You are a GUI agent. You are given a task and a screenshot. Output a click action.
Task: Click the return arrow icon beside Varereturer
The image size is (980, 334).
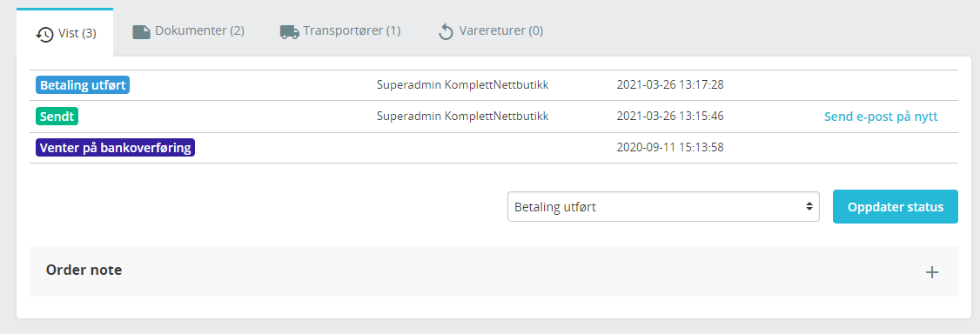[446, 32]
